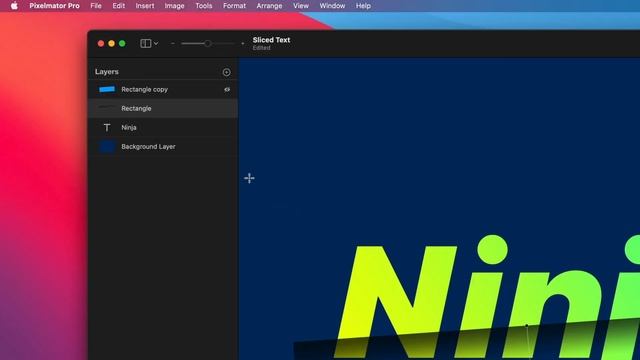
Task: Click the Layers panel heading
Action: pyautogui.click(x=107, y=72)
